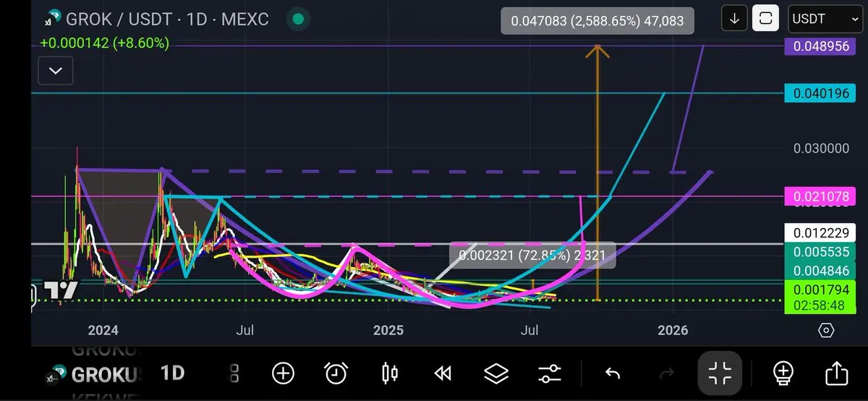
Task: Share the chart with the share icon
Action: [x=836, y=373]
